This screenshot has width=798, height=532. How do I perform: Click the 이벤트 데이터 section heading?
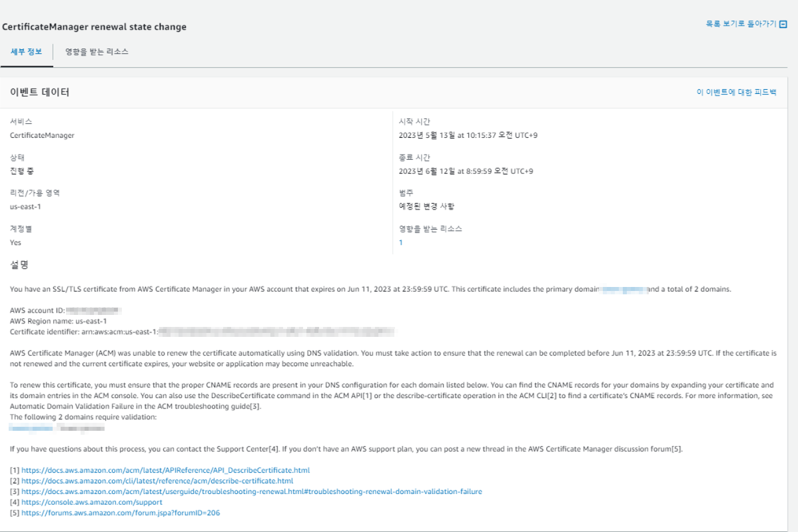(40, 92)
